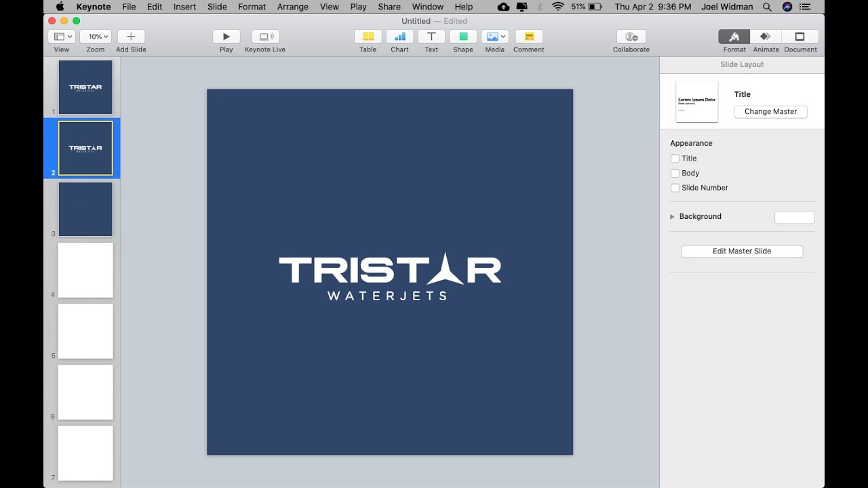Select slide 1 thumbnail in navigator

[85, 87]
